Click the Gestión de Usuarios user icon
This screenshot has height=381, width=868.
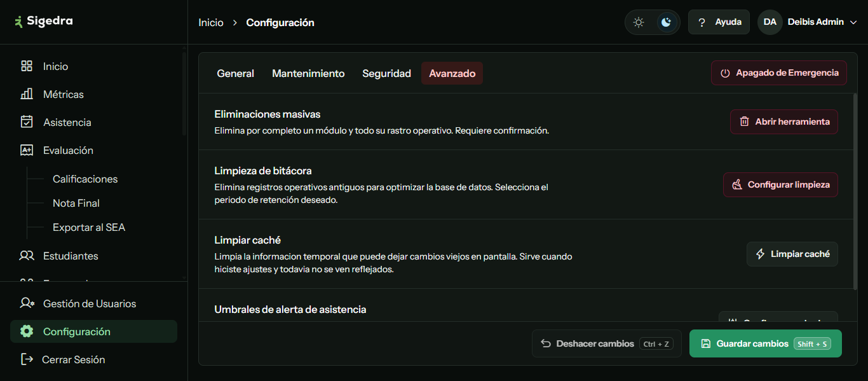(x=27, y=303)
